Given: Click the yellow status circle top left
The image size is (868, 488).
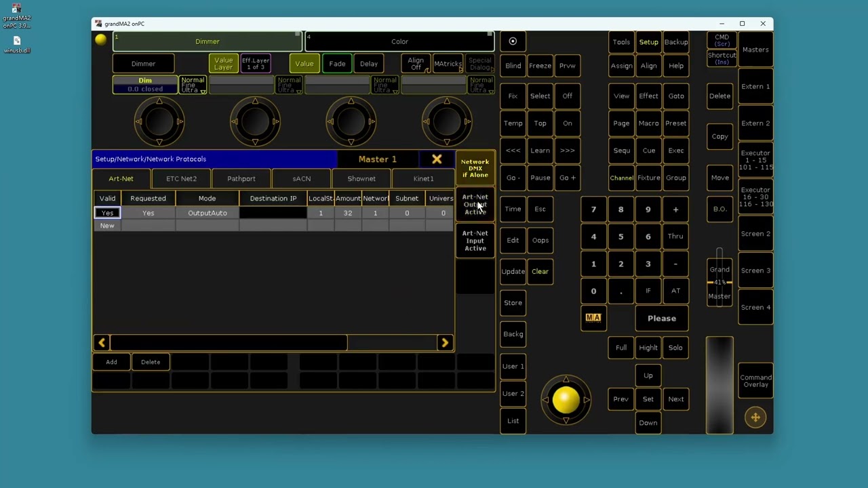Looking at the screenshot, I should click(101, 40).
